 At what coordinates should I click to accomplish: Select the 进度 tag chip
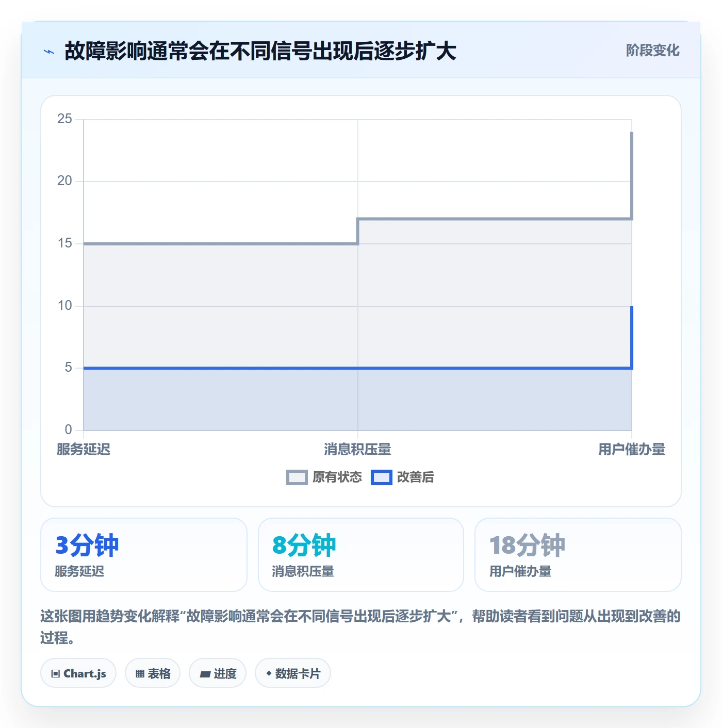point(218,673)
